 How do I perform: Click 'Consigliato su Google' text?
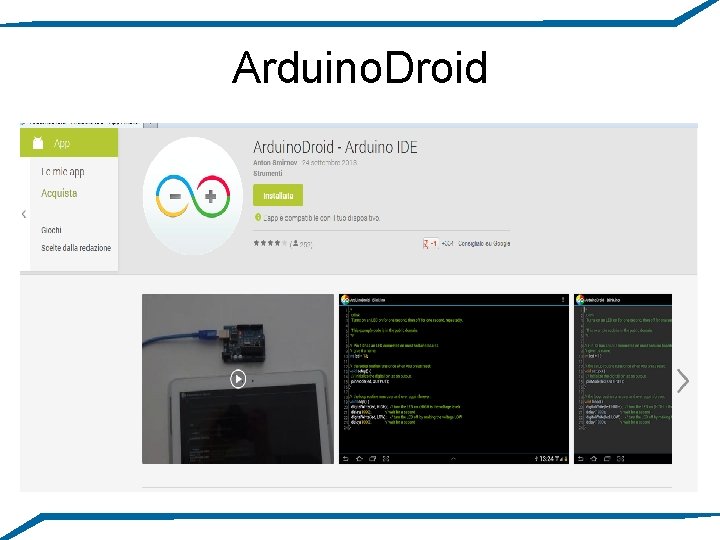pyautogui.click(x=484, y=243)
